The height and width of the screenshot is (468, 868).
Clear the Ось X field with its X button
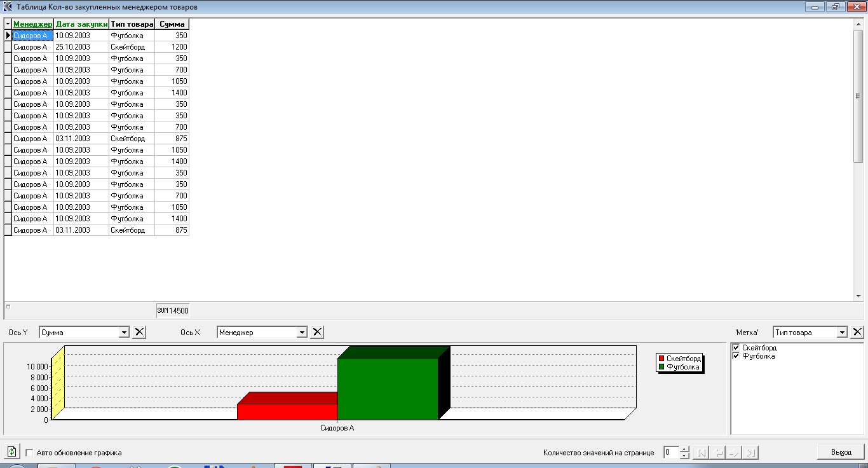(318, 332)
